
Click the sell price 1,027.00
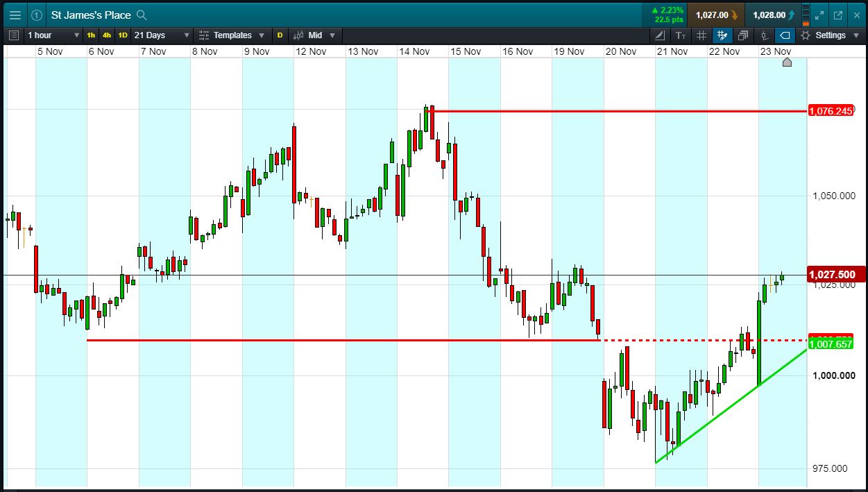[716, 15]
